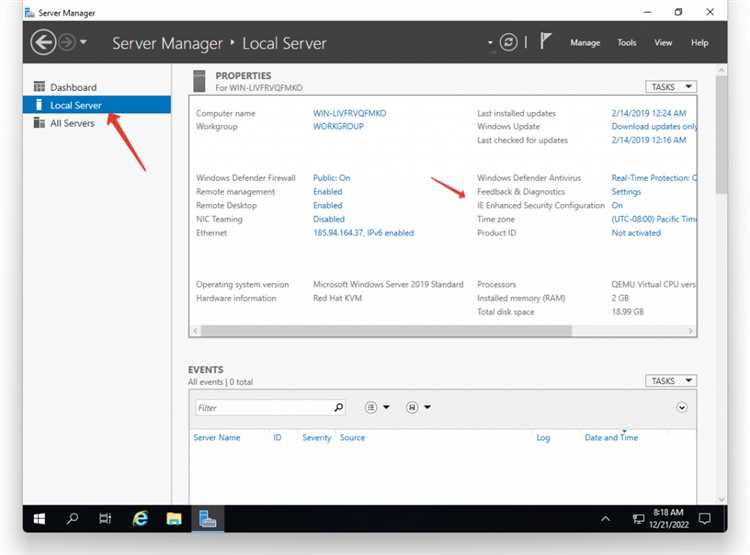Open the Action Center notification icon
The height and width of the screenshot is (555, 750).
705,519
